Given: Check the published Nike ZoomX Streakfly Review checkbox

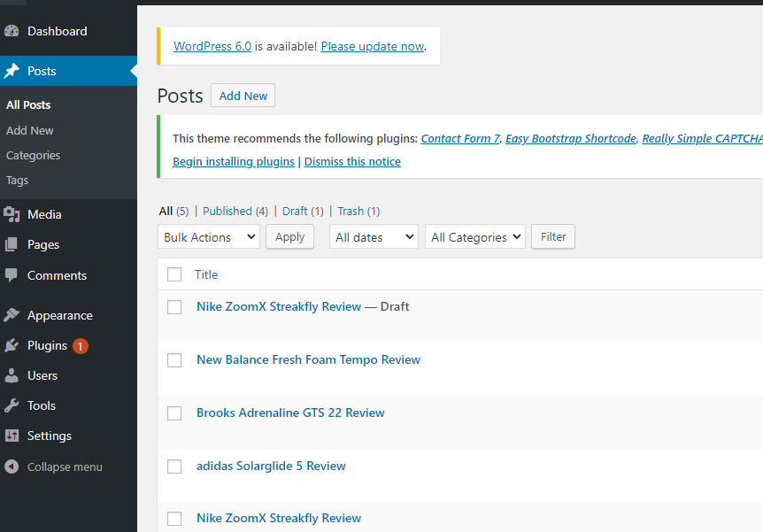Looking at the screenshot, I should click(x=174, y=519).
